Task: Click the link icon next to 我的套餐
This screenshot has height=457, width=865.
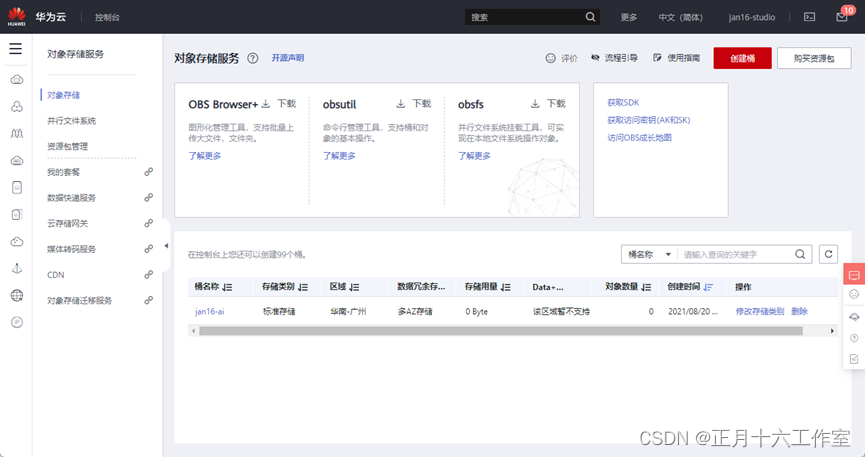Action: click(x=148, y=172)
